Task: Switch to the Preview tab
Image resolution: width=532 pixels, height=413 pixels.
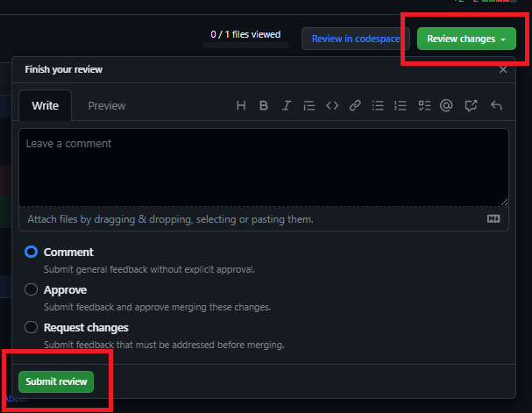Action: (107, 106)
